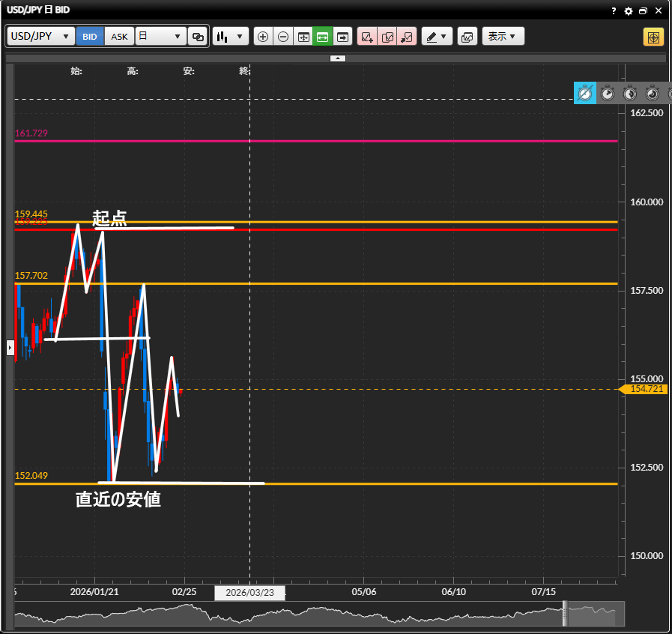Switch price display to ASK

point(119,37)
